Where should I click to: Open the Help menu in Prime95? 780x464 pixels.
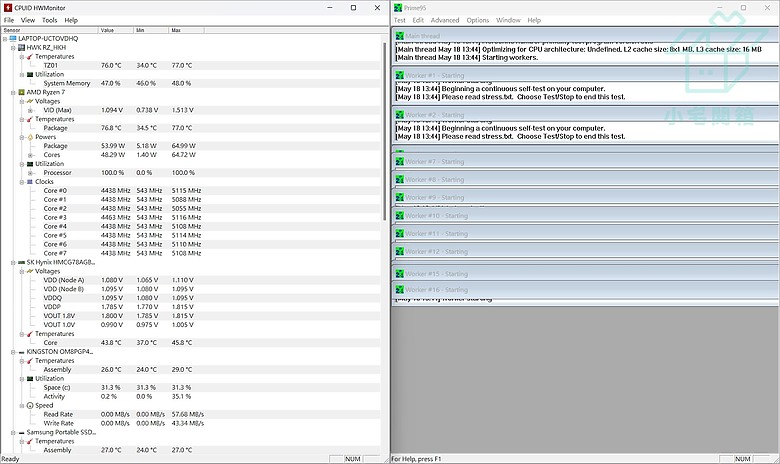tap(534, 20)
